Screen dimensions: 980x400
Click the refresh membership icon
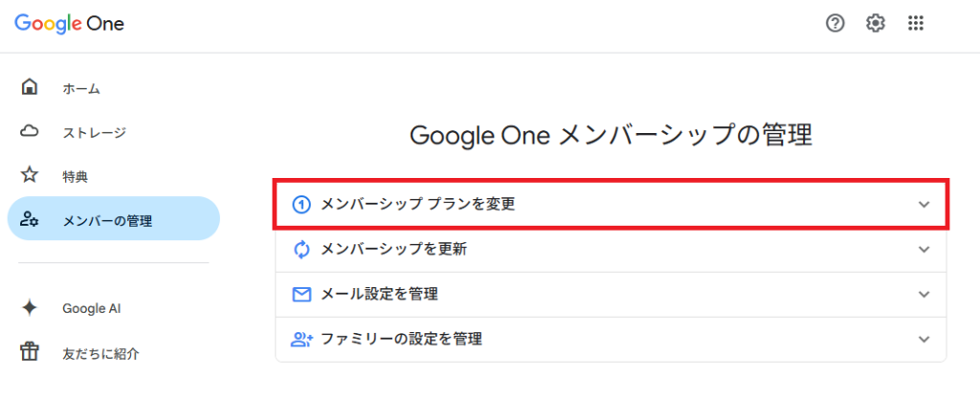click(x=302, y=250)
